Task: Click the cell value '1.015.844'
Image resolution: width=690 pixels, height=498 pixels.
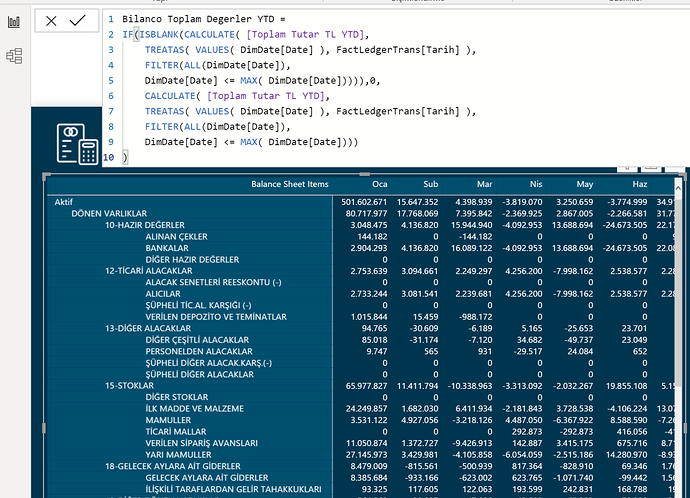Action: [x=369, y=317]
